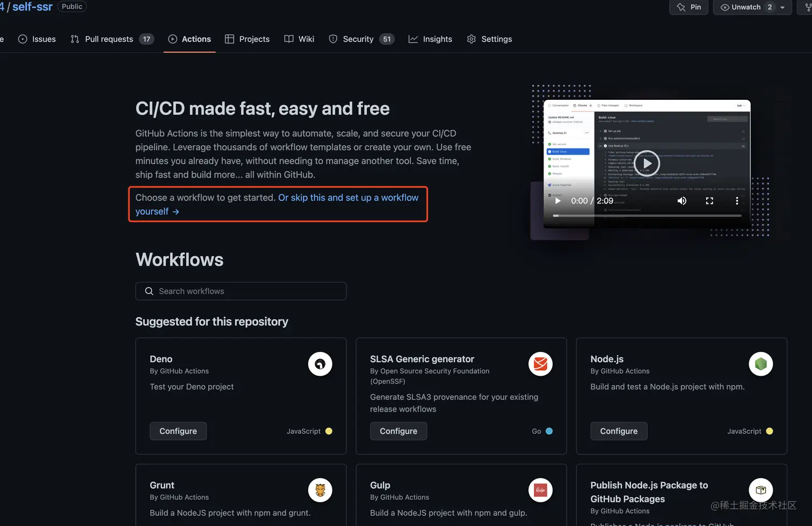
Task: Click the Suggested for this repository heading
Action: 212,322
